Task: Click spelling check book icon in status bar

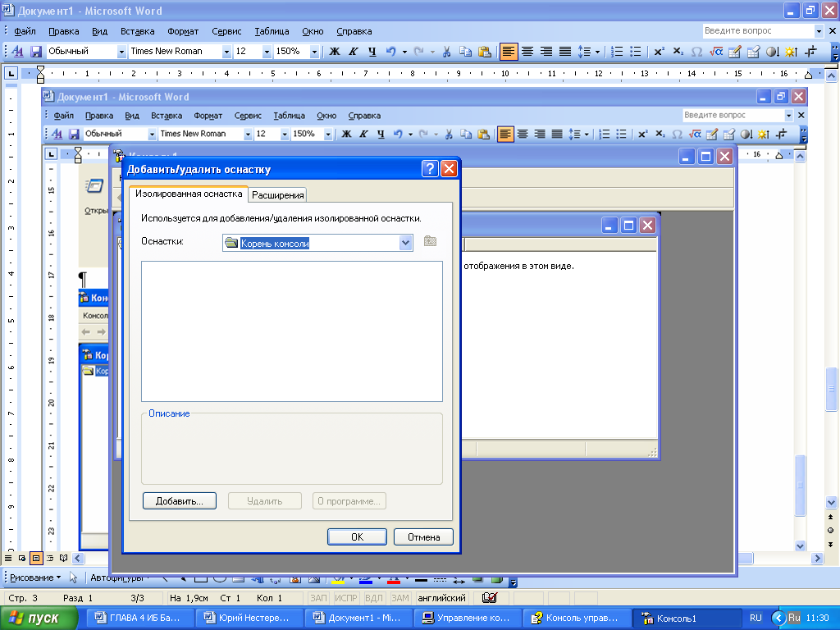Action: pyautogui.click(x=489, y=597)
